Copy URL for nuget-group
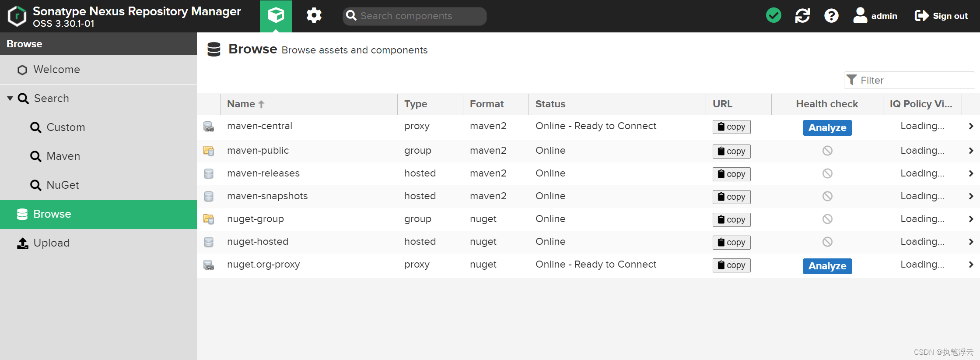Viewport: 980px width, 360px height. [x=731, y=220]
